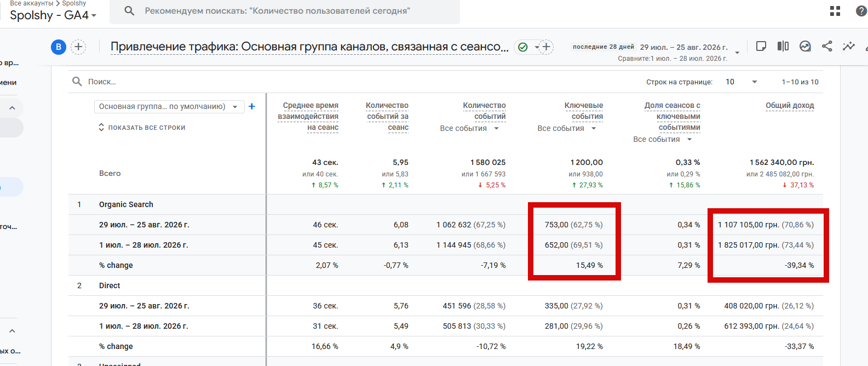Collapse the upper sidebar section chevron

coord(12,108)
